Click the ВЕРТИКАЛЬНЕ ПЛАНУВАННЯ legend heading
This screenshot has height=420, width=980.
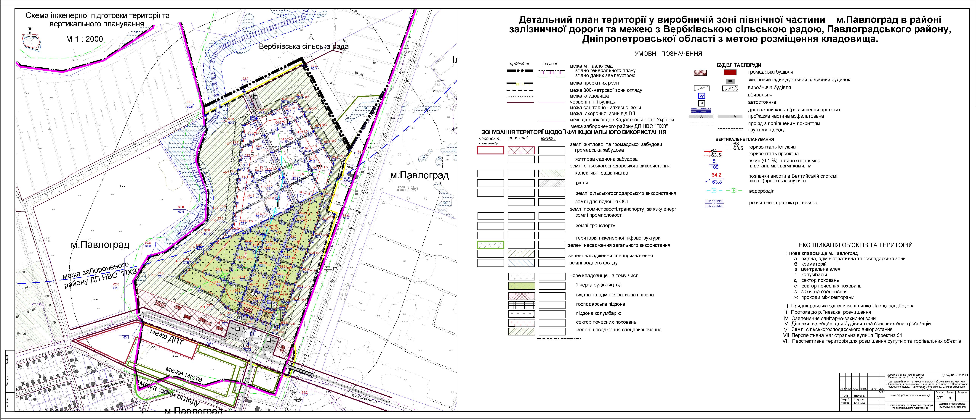click(744, 140)
